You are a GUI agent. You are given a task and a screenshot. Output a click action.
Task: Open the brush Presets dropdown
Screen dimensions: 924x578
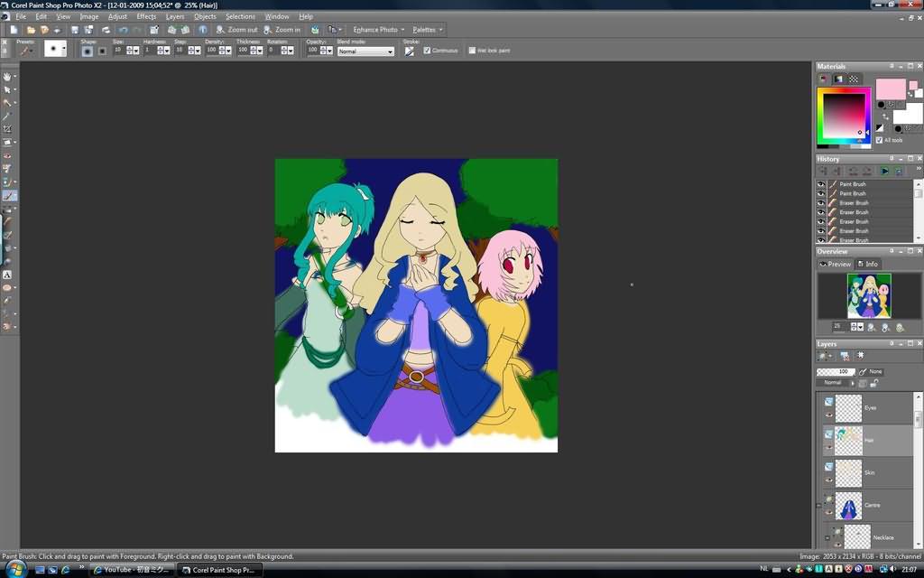(x=26, y=51)
